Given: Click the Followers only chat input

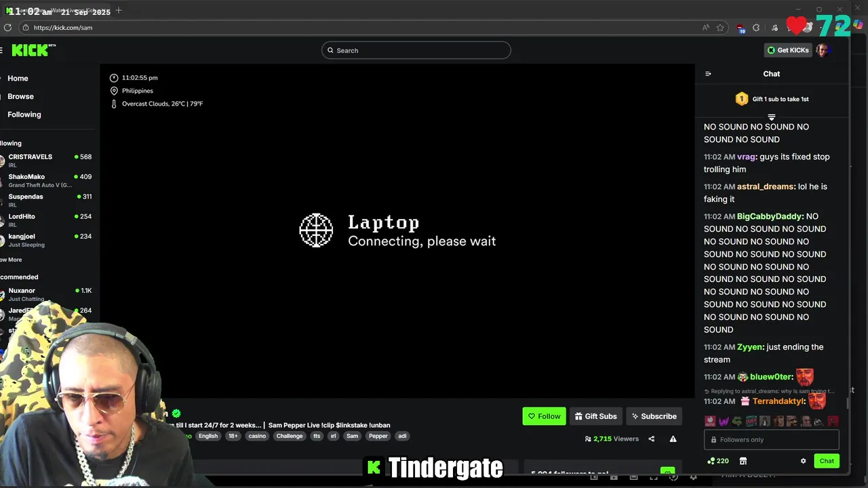Looking at the screenshot, I should point(772,440).
